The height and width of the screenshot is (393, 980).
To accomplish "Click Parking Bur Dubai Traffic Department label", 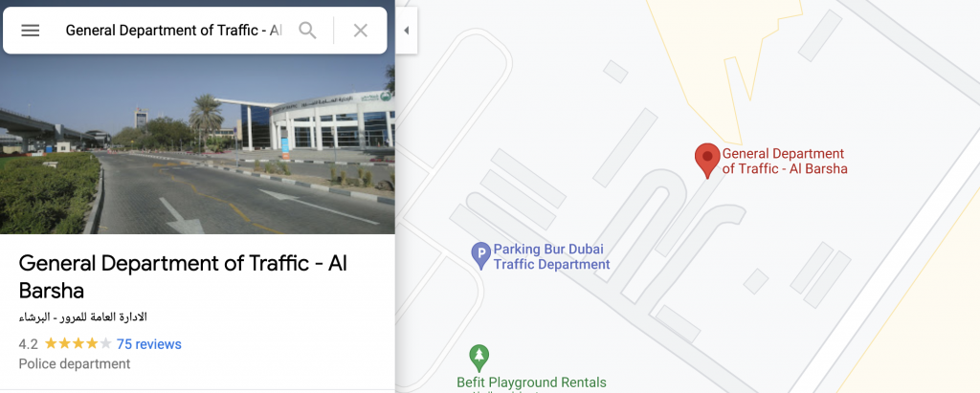I will (x=551, y=257).
